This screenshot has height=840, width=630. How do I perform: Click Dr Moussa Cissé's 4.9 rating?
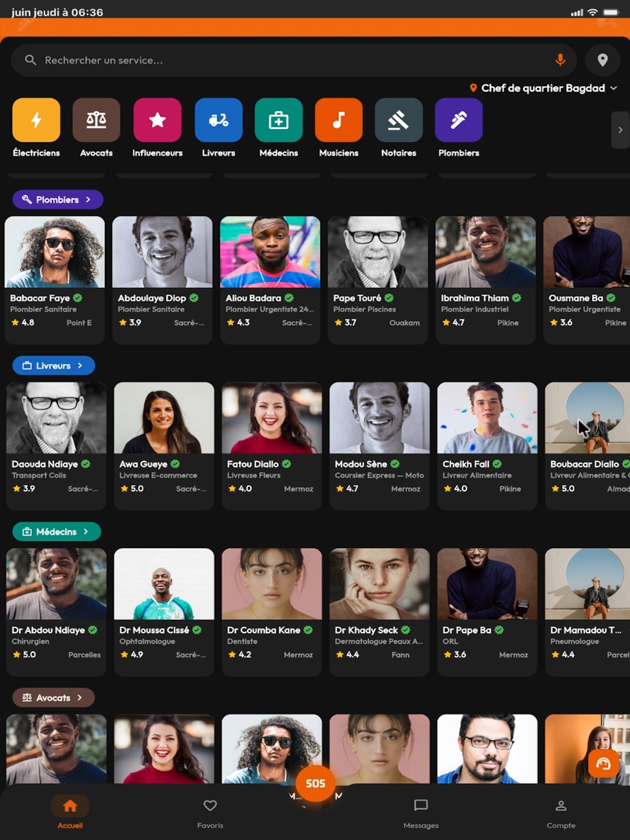pos(132,654)
